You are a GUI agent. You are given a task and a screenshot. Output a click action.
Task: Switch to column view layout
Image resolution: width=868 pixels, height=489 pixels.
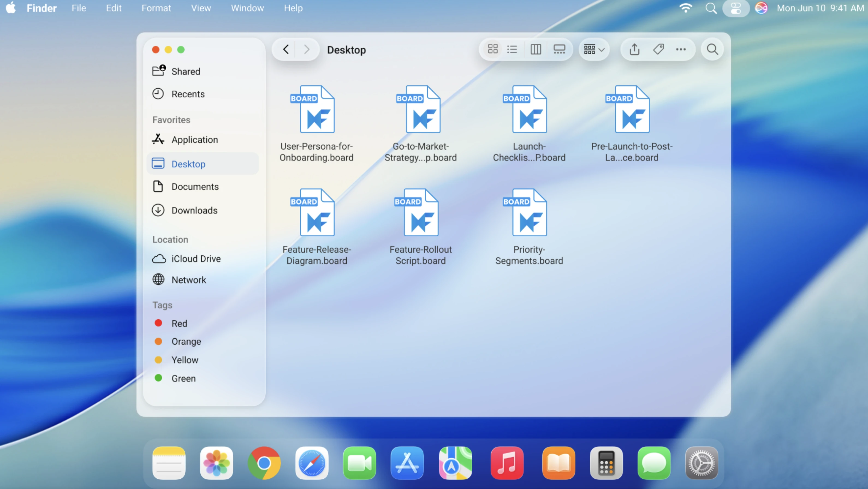click(536, 49)
